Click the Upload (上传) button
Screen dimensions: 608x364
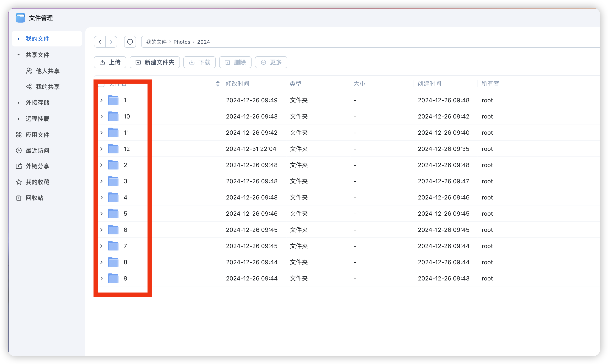coord(110,62)
